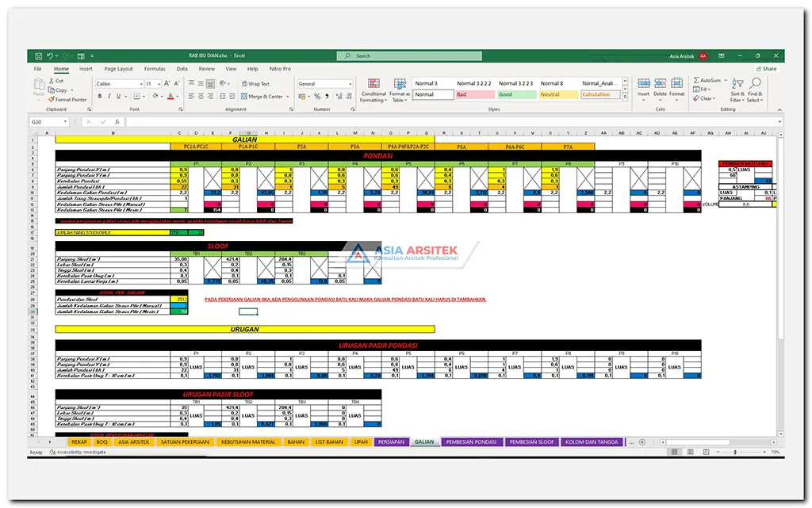Toggle Wrap Text for selected cells
Image resolution: width=812 pixels, height=508 pixels.
pyautogui.click(x=255, y=84)
